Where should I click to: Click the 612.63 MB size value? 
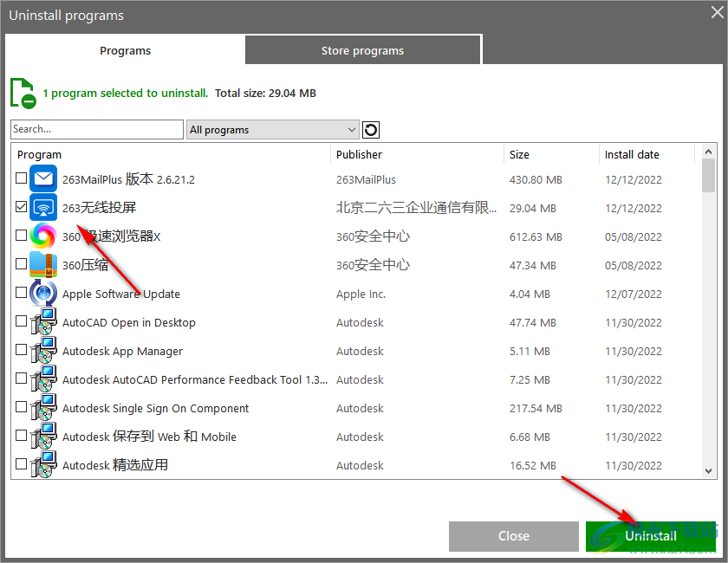pos(536,236)
